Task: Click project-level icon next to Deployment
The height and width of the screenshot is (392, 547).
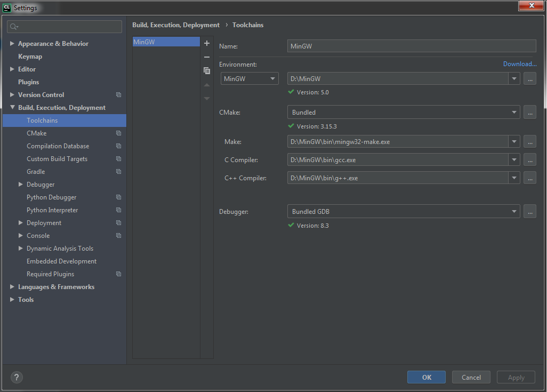Action: coord(118,223)
